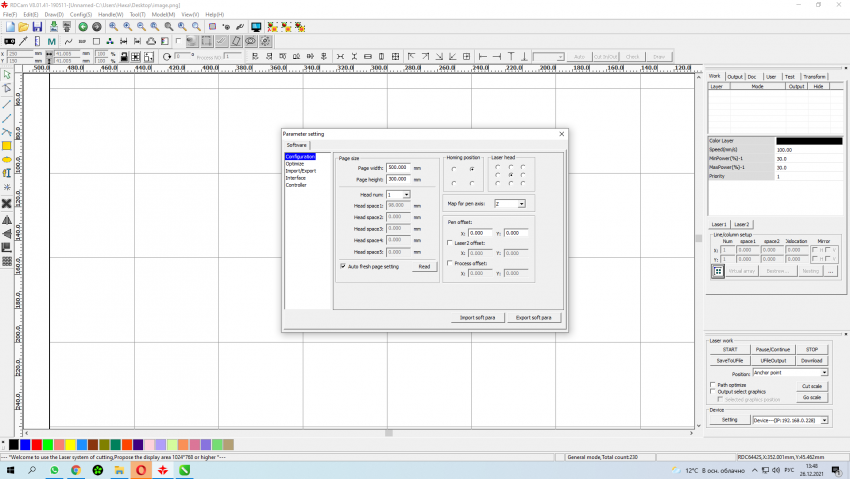The height and width of the screenshot is (479, 850).
Task: Click the array layout icon in Line/column setup
Action: tap(717, 271)
